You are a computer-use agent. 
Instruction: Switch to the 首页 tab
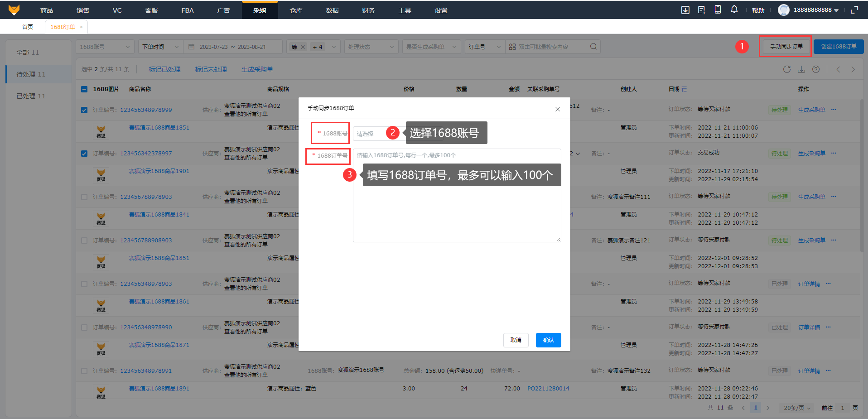click(28, 27)
